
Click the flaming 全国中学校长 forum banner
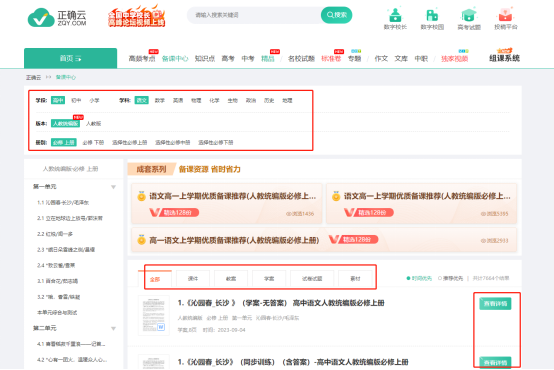136,16
